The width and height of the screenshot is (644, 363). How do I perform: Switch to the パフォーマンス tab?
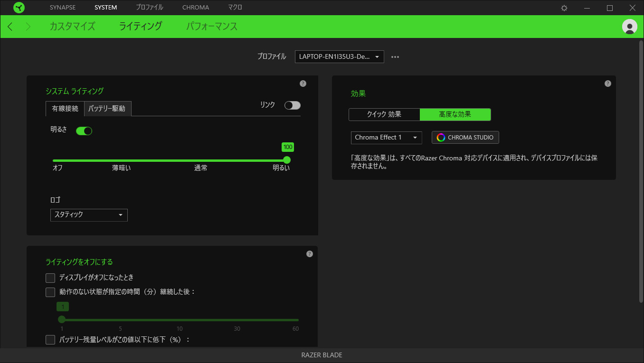pos(212,27)
